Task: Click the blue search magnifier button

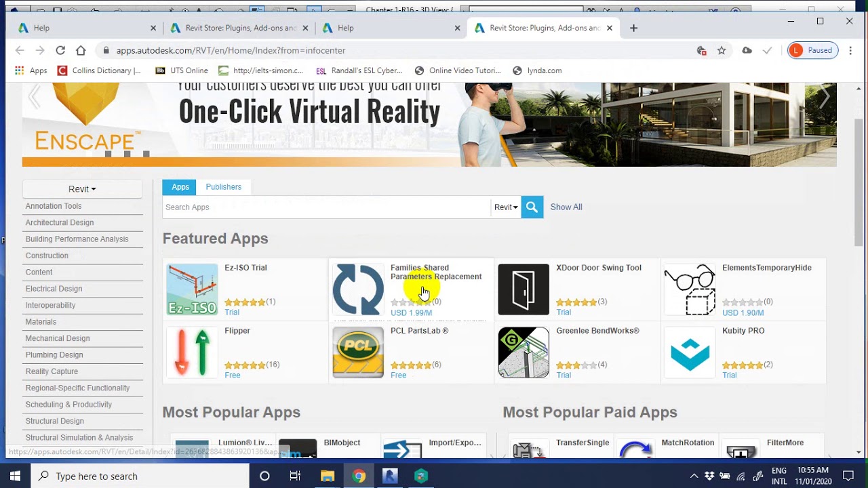Action: pyautogui.click(x=532, y=207)
